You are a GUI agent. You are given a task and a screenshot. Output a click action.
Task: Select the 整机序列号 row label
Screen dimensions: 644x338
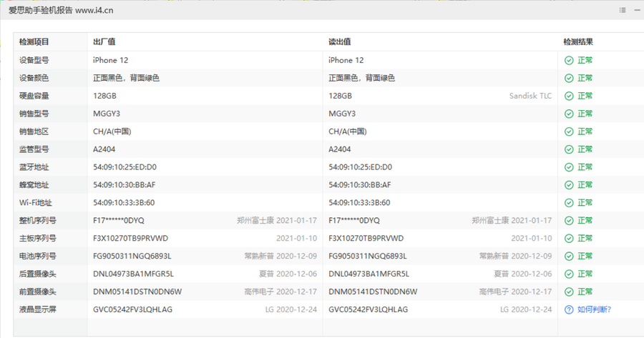pos(38,221)
